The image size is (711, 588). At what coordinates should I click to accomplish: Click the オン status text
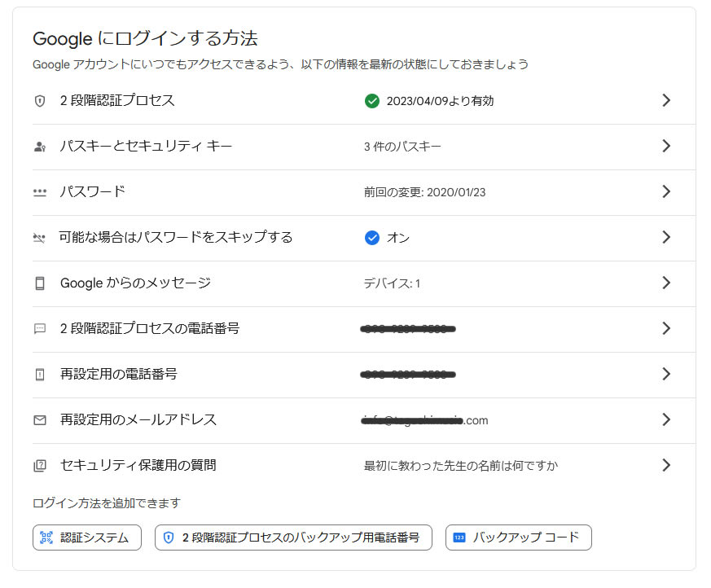pyautogui.click(x=398, y=238)
